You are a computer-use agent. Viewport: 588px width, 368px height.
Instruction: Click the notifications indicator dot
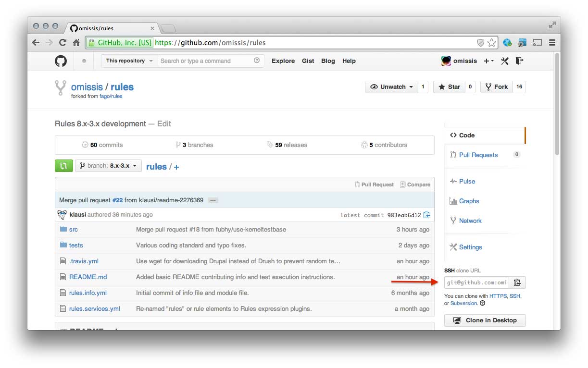tap(84, 61)
